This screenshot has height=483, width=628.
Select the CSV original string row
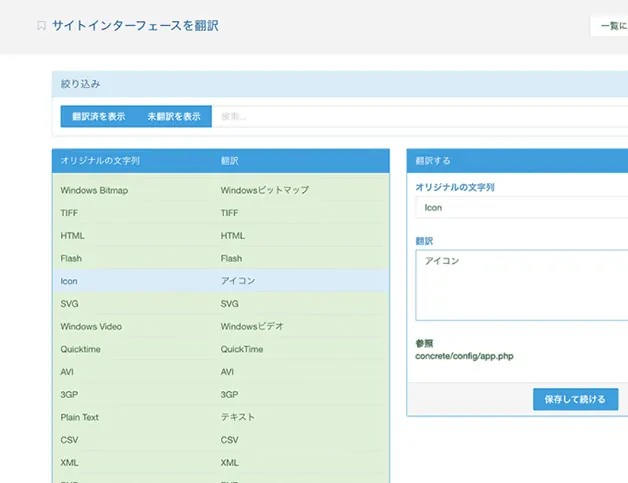tap(221, 440)
